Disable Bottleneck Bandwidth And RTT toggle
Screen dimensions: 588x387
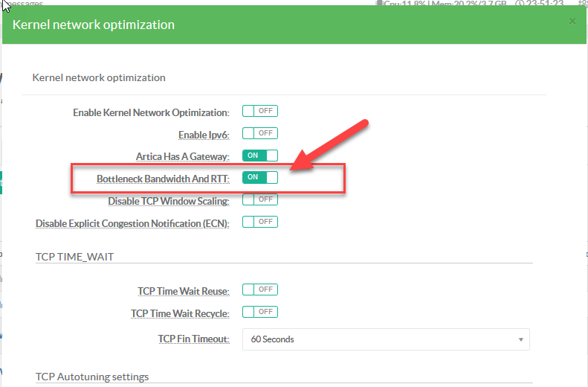tap(259, 177)
